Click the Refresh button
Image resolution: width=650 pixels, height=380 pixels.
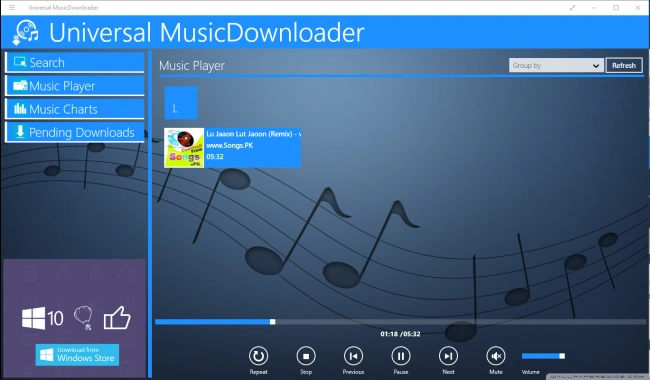pyautogui.click(x=624, y=65)
